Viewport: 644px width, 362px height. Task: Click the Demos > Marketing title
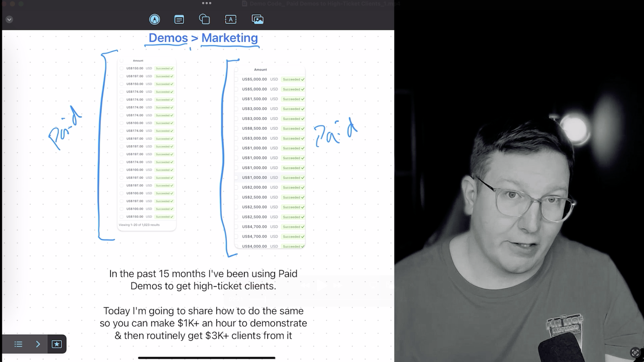(203, 38)
